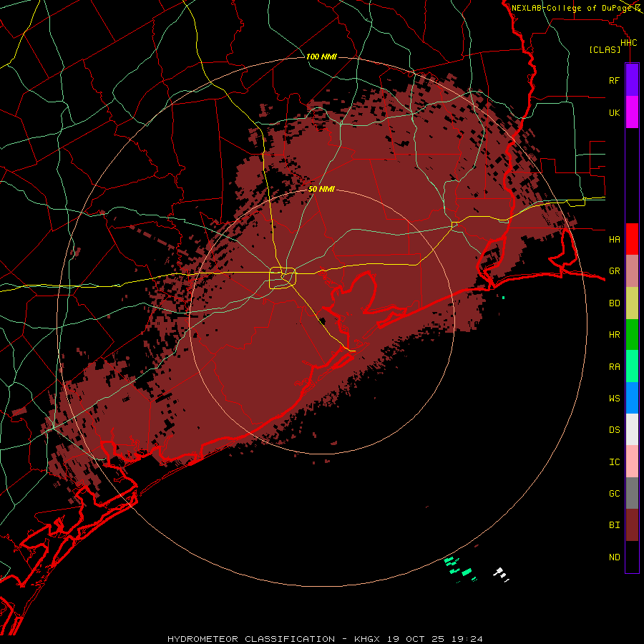Click the yellow Houston loop highway box

coord(283,278)
